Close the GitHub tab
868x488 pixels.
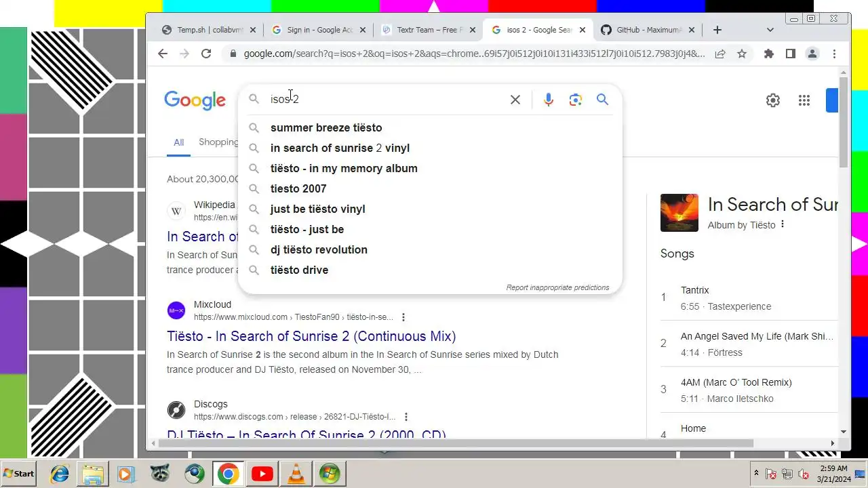(692, 30)
